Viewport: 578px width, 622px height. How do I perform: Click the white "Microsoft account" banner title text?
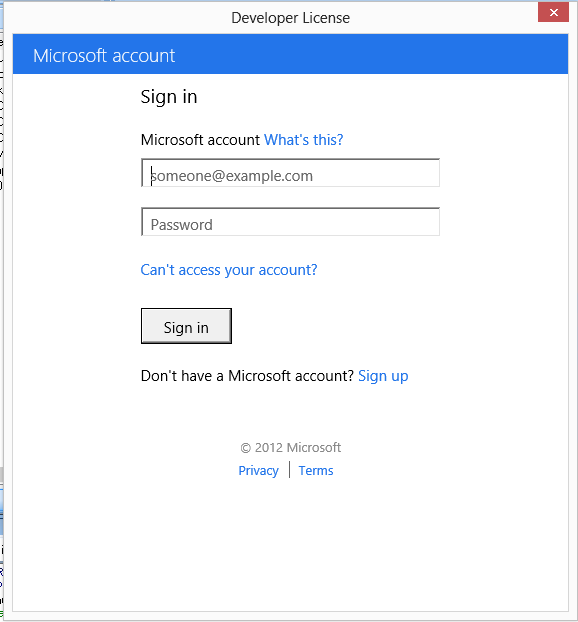(x=104, y=56)
